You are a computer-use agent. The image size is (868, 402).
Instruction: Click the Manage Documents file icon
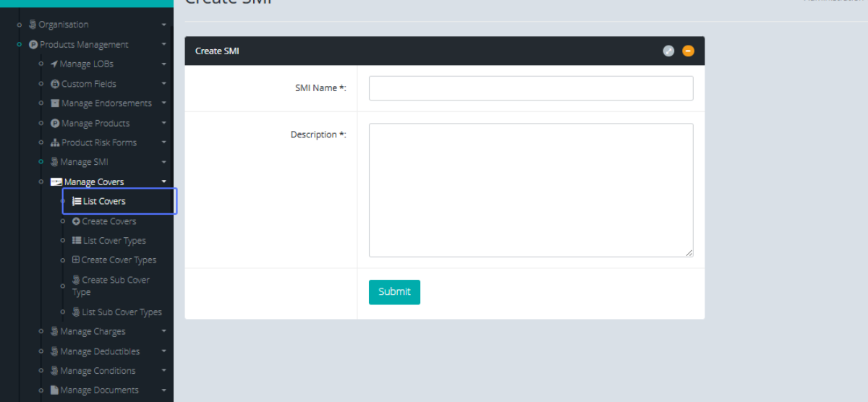pos(55,390)
